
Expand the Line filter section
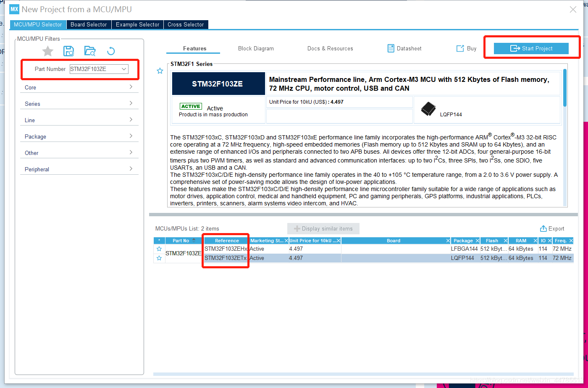(x=79, y=120)
